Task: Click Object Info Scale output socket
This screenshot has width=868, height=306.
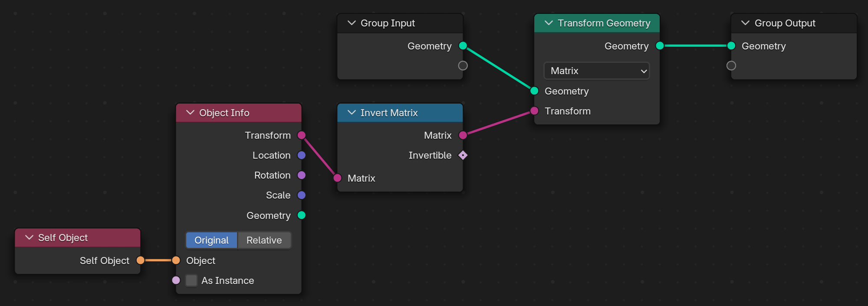Action: tap(302, 195)
